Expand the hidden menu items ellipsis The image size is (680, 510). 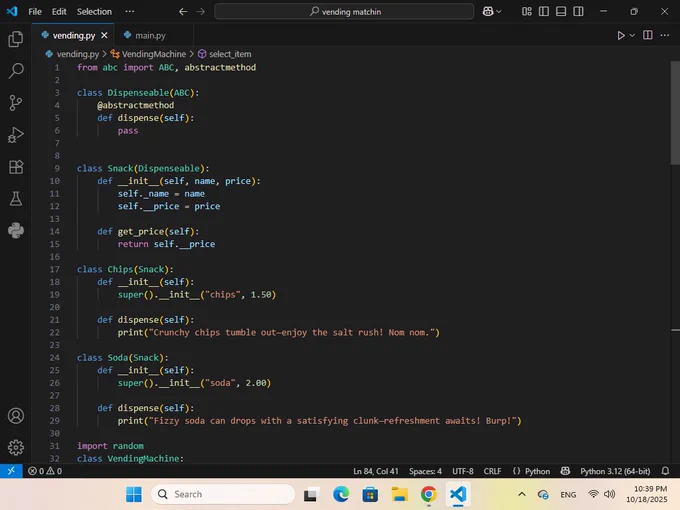click(130, 11)
